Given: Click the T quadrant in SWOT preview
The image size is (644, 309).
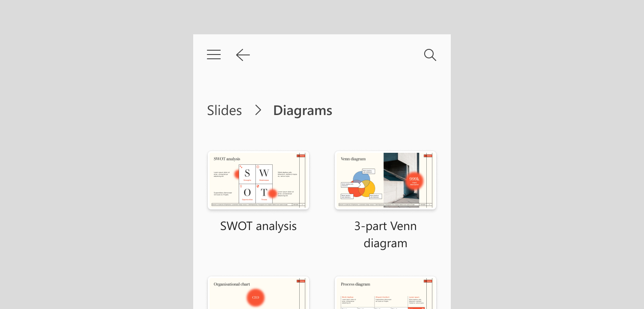Looking at the screenshot, I should [x=264, y=193].
